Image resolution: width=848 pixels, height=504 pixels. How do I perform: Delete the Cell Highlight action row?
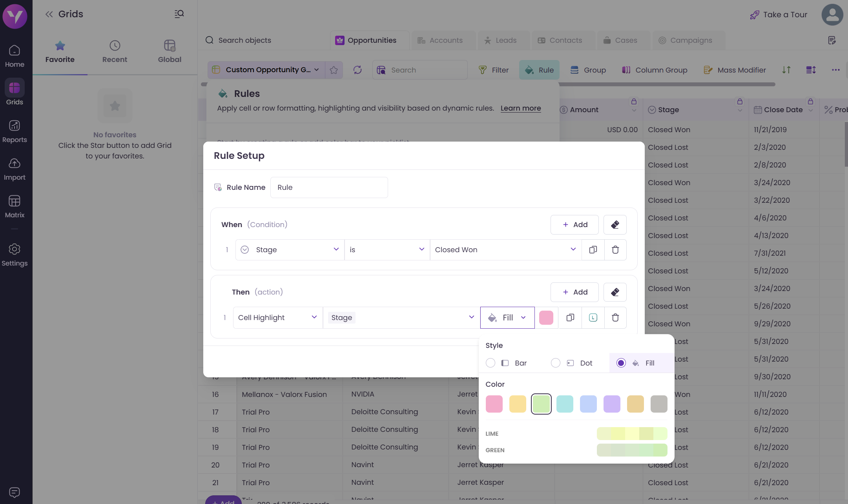tap(615, 318)
